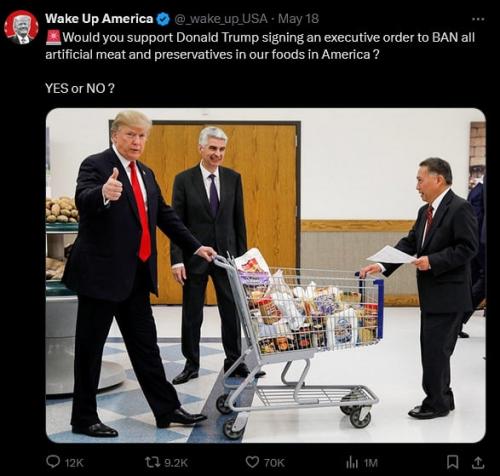Click the YES or NO text line
Screen dimensions: 500x476
click(x=80, y=88)
